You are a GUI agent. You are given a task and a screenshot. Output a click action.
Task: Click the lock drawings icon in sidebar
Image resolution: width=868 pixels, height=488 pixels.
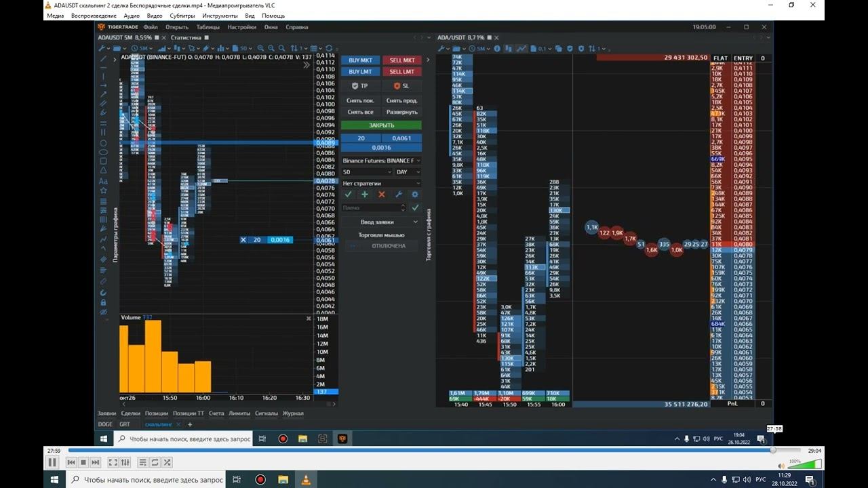coord(103,302)
